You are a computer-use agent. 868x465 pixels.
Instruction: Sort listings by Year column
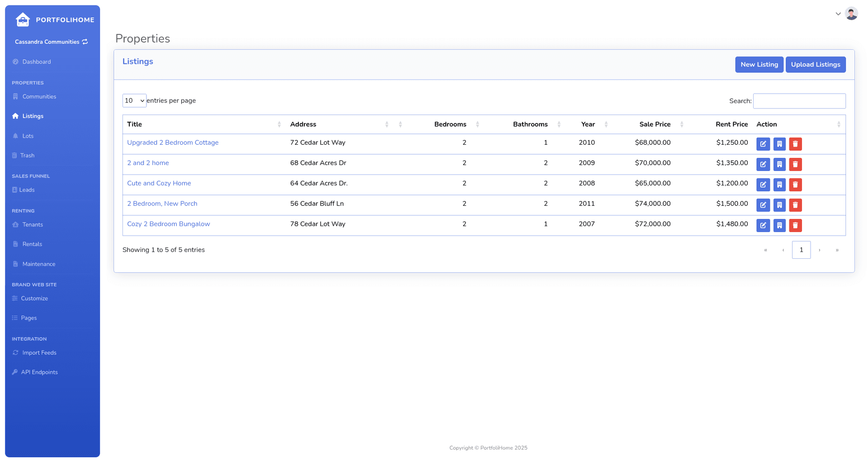(588, 124)
